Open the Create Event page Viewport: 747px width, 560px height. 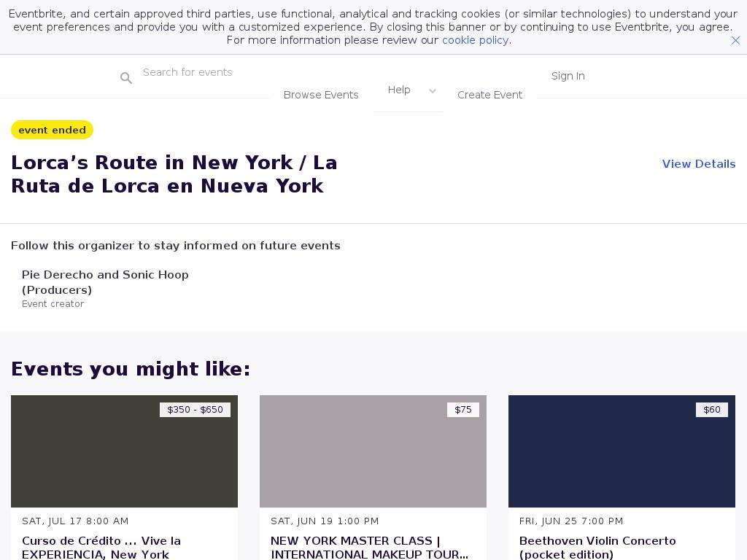(489, 95)
